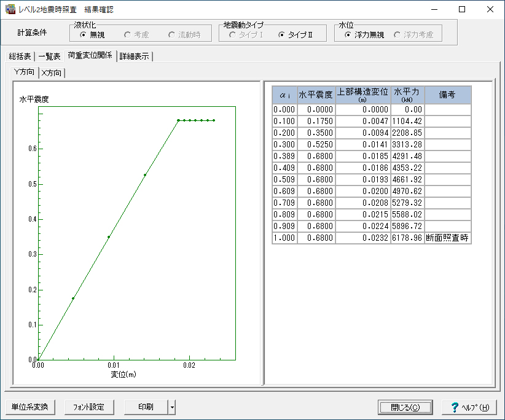Expand the print dropdown arrow
The width and height of the screenshot is (505, 420).
click(x=172, y=408)
